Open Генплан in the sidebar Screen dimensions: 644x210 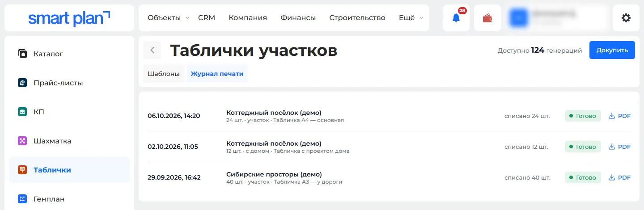click(x=69, y=199)
